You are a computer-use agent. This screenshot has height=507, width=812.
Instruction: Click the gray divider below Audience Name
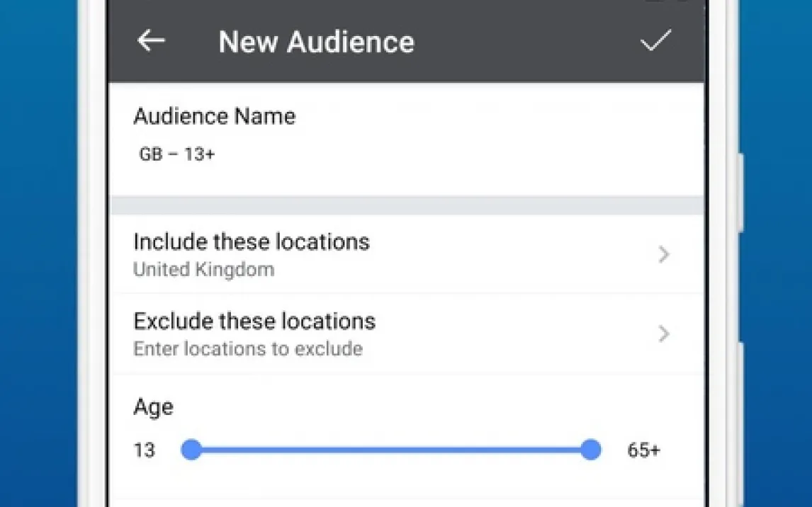click(x=407, y=205)
